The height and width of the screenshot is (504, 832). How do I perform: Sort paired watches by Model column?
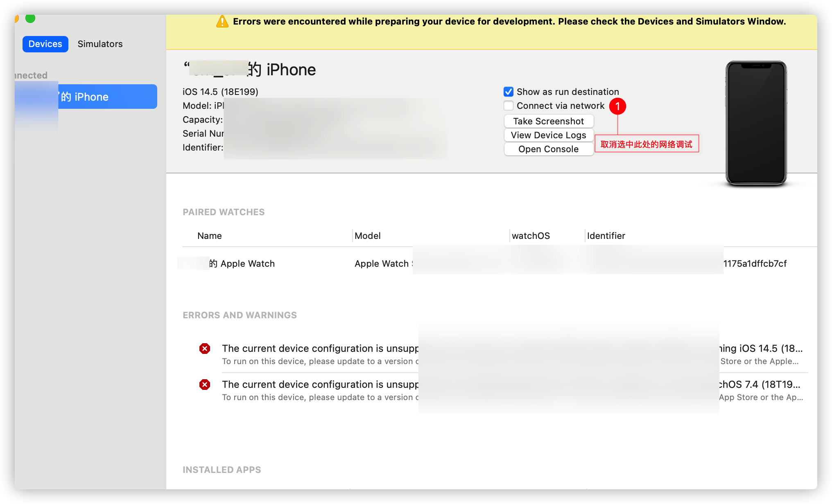pyautogui.click(x=368, y=236)
